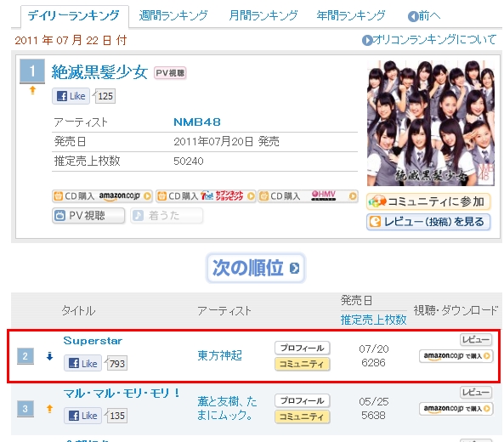The image size is (504, 442).
Task: Like マル・マル・モリ・モリ! on Facebook
Action: click(82, 416)
